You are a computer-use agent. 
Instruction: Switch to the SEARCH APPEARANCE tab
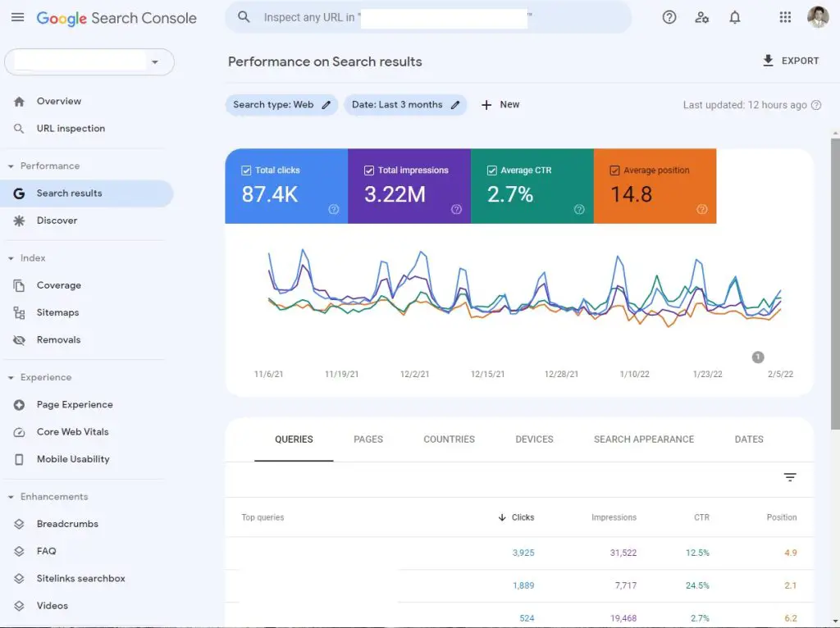(x=643, y=439)
